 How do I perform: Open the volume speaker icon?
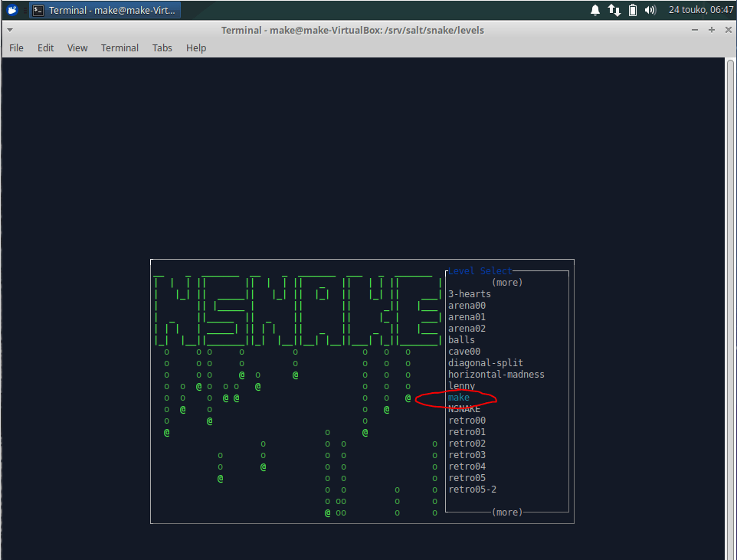(650, 10)
